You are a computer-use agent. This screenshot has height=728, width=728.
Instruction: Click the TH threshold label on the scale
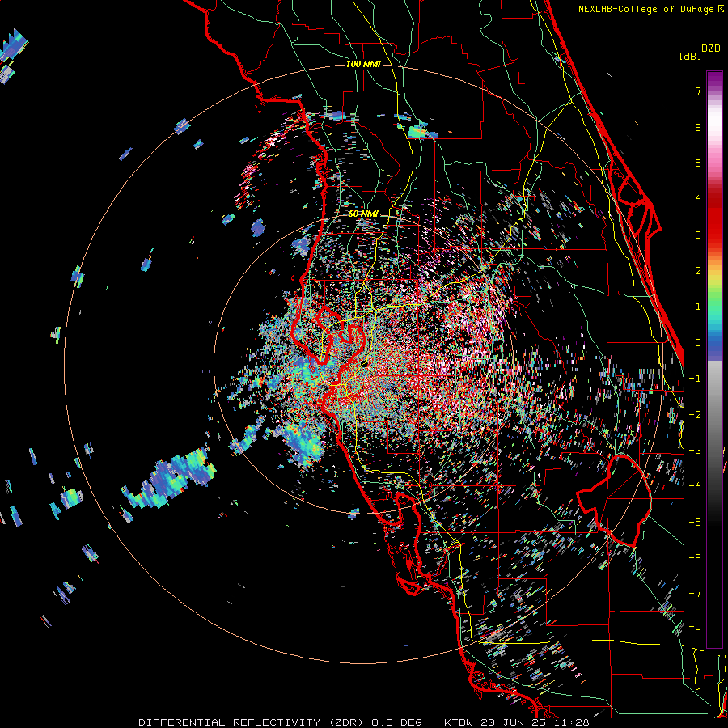coord(695,630)
